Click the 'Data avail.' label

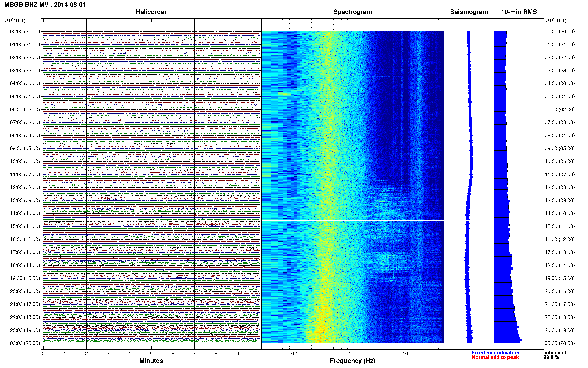tap(555, 353)
